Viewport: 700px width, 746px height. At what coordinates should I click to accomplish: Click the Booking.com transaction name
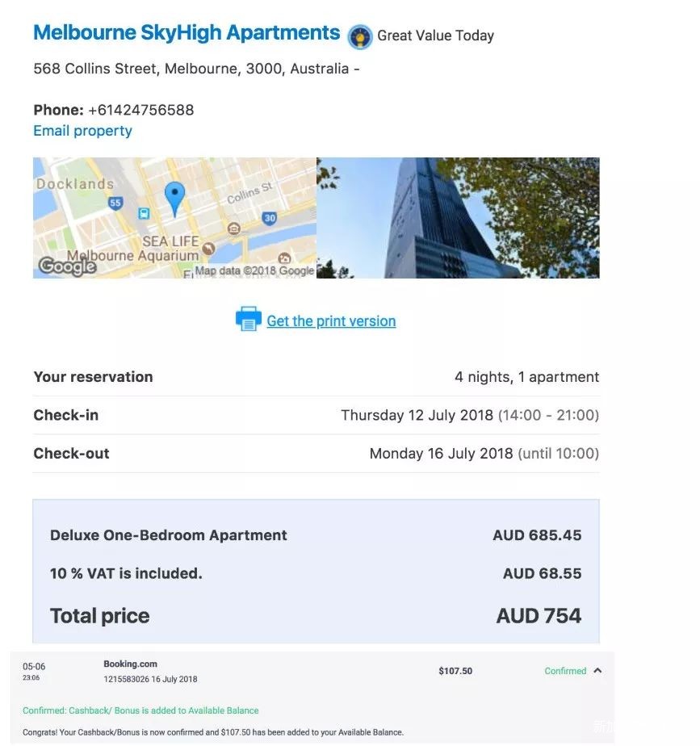pos(130,664)
